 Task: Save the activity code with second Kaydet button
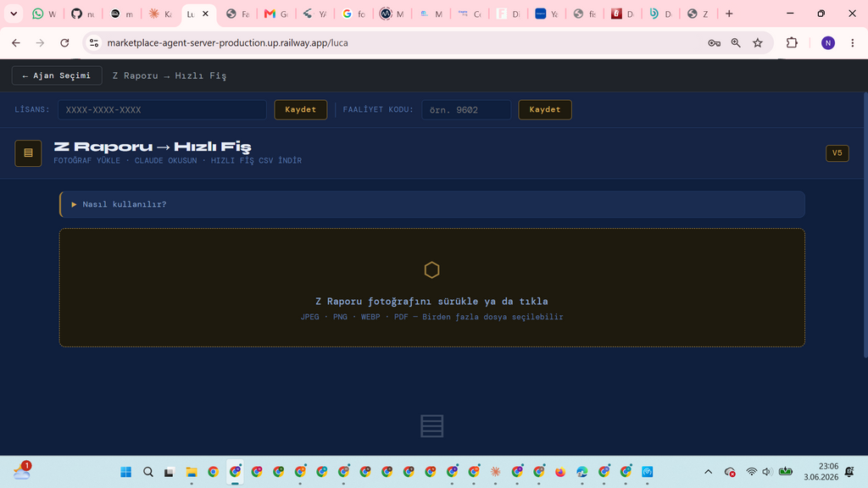[x=545, y=109]
